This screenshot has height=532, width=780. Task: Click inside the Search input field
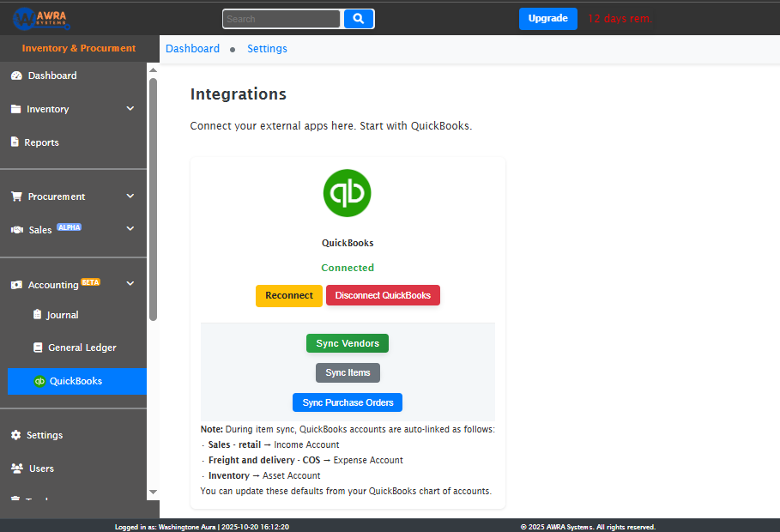(x=281, y=18)
